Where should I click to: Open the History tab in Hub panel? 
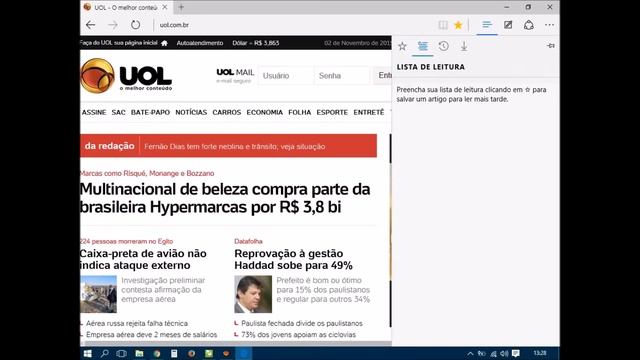click(444, 46)
